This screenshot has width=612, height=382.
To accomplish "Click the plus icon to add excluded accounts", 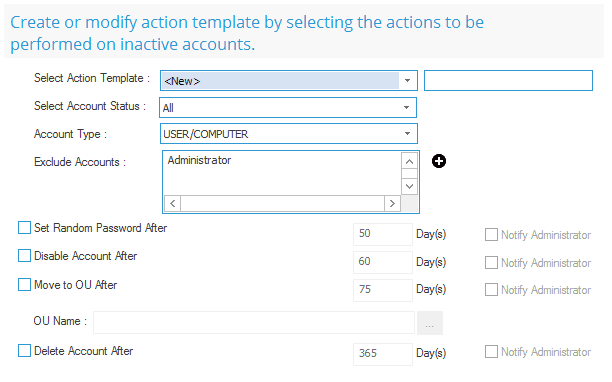I will coord(439,161).
